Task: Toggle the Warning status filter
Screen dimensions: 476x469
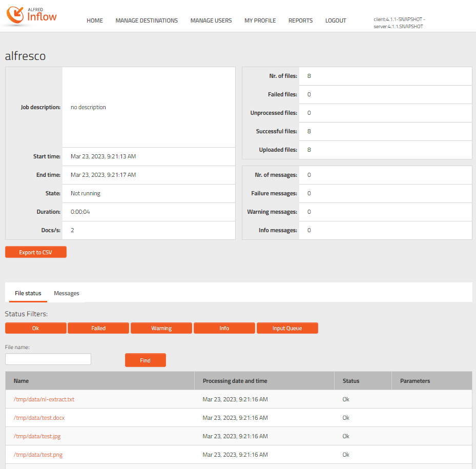Action: pyautogui.click(x=161, y=328)
